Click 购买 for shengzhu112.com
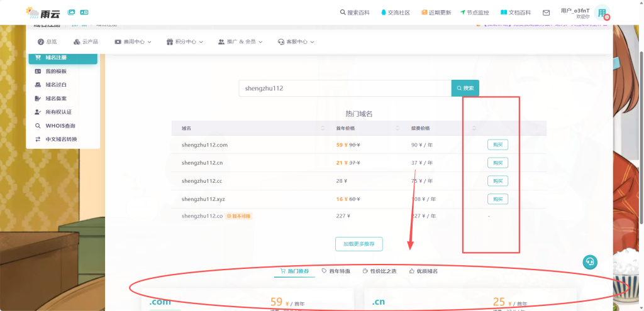 pyautogui.click(x=497, y=145)
